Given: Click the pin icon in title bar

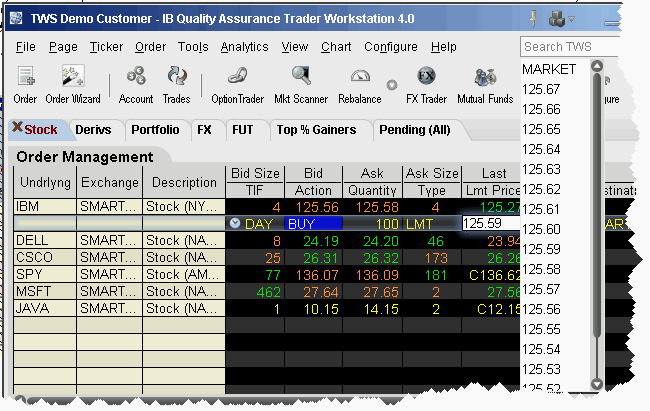Looking at the screenshot, I should coord(534,19).
